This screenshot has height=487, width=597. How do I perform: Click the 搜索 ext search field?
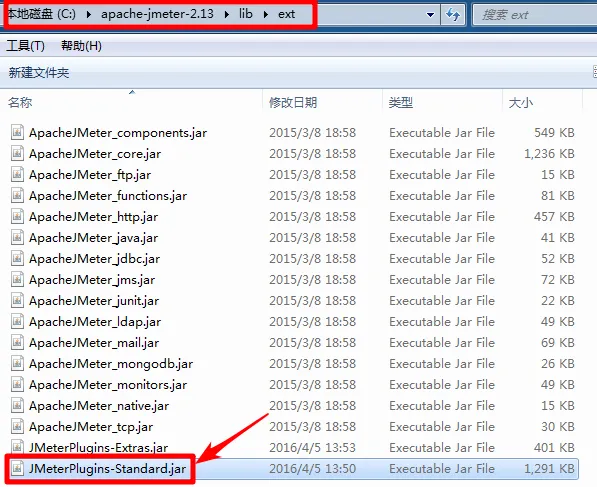pyautogui.click(x=535, y=15)
